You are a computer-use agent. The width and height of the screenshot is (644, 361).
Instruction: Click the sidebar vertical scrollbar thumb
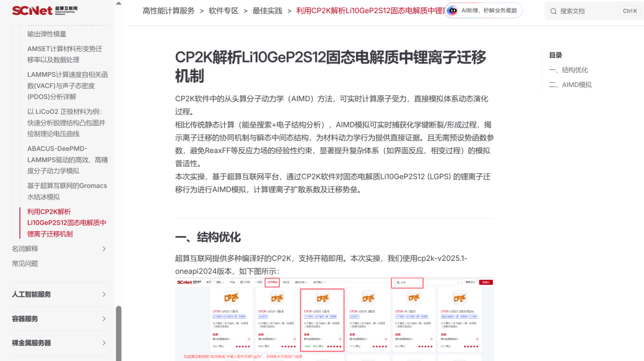click(119, 332)
